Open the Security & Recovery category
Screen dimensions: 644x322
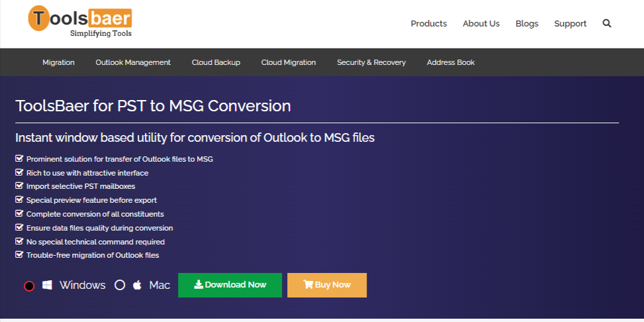pyautogui.click(x=371, y=62)
